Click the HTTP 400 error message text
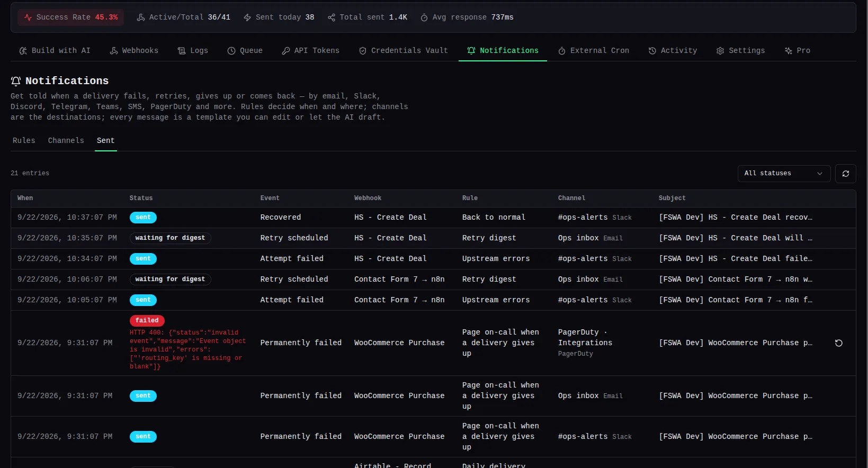 187,350
